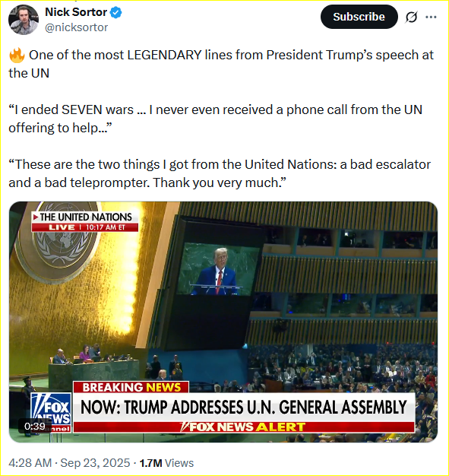Image resolution: width=449 pixels, height=476 pixels.
Task: Open the three-dot more options menu
Action: tap(431, 17)
